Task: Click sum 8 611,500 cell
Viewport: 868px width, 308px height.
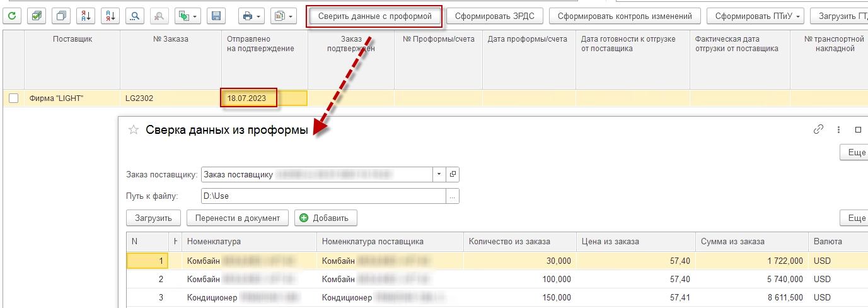Action: coord(751,297)
